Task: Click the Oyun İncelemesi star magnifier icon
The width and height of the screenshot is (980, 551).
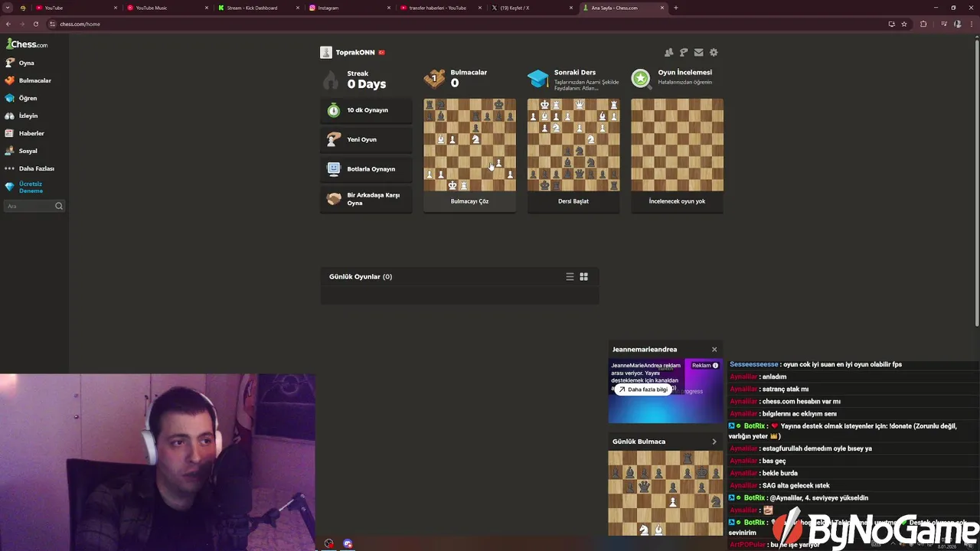Action: 642,78
